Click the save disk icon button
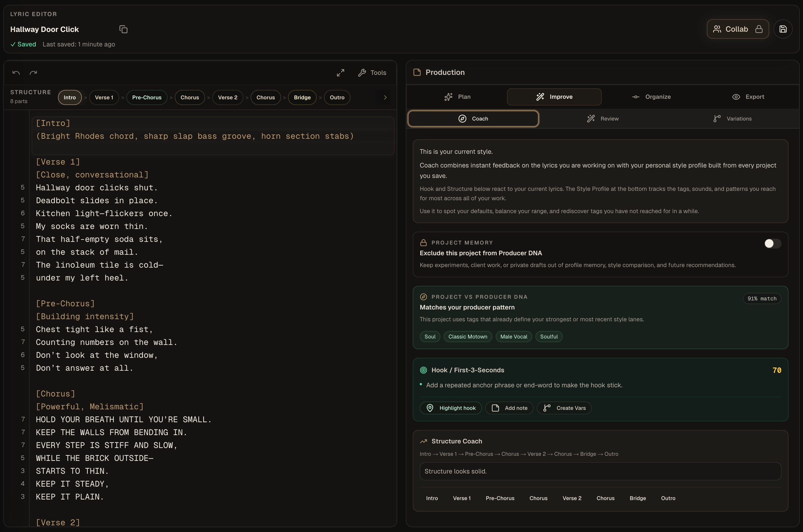The image size is (803, 532). (x=783, y=29)
